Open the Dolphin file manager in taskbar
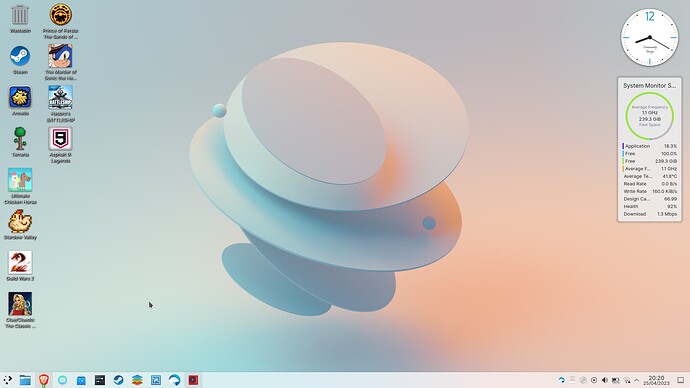Screen dimensions: 690x388 pyautogui.click(x=25, y=380)
